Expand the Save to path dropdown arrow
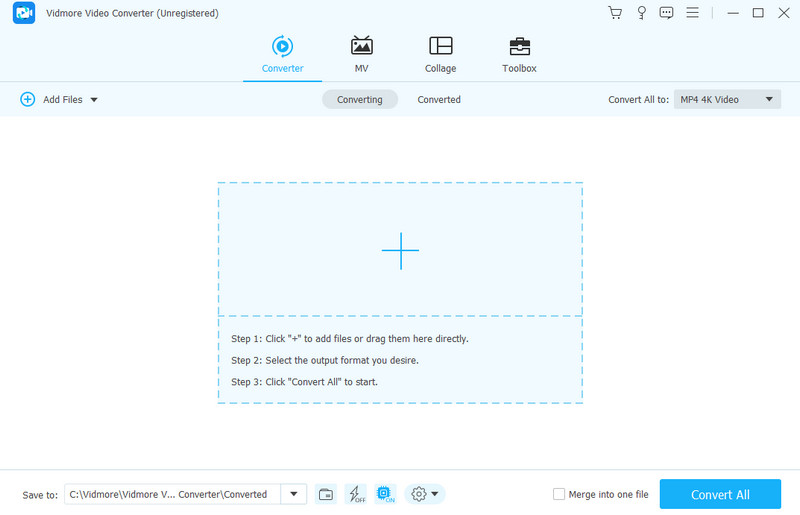 click(294, 494)
